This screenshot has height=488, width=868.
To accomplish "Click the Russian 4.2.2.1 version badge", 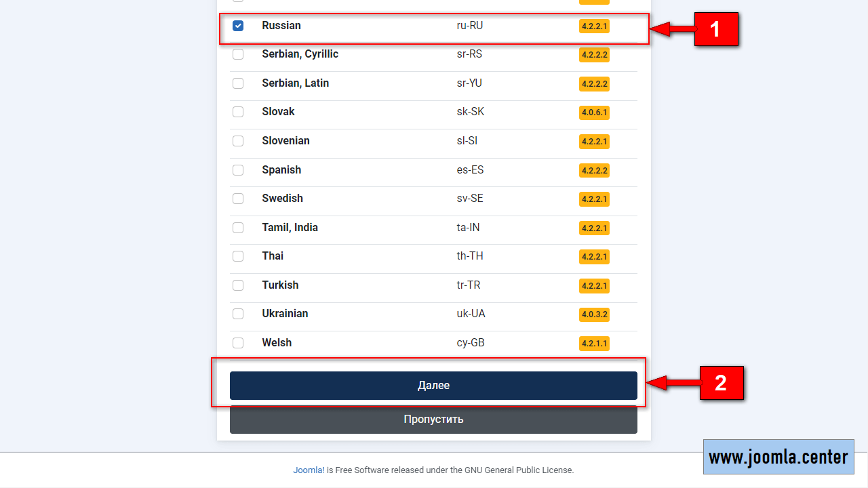I will coord(594,26).
